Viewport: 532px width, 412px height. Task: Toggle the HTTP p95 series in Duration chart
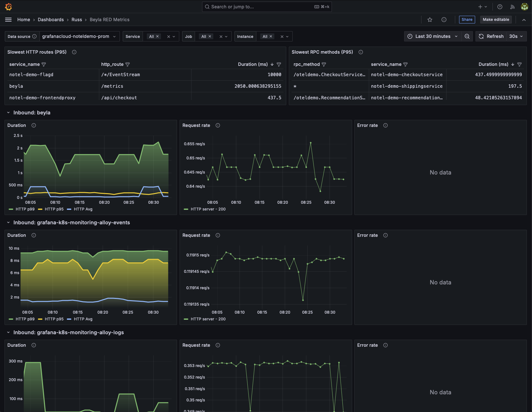click(x=54, y=209)
